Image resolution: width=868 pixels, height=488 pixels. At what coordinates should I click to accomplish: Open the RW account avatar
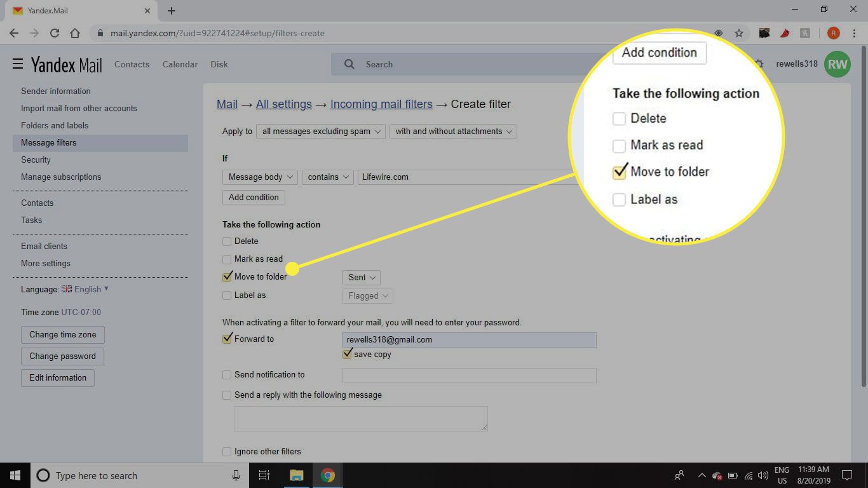pos(837,64)
